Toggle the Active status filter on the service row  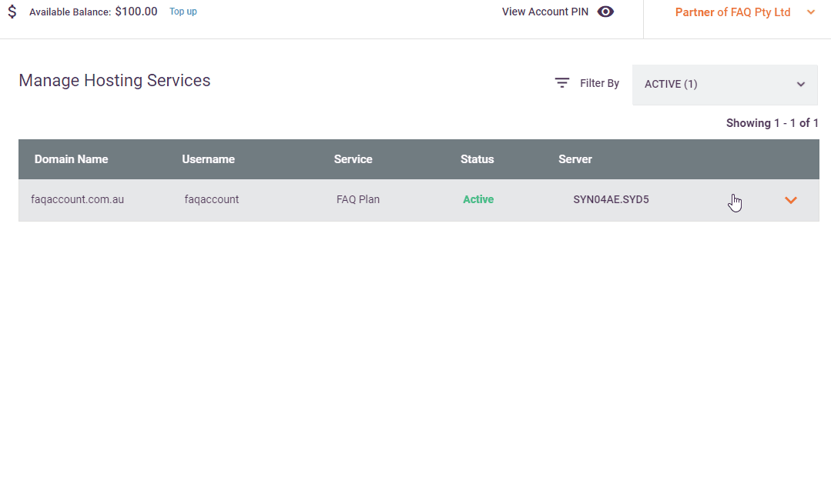(477, 199)
